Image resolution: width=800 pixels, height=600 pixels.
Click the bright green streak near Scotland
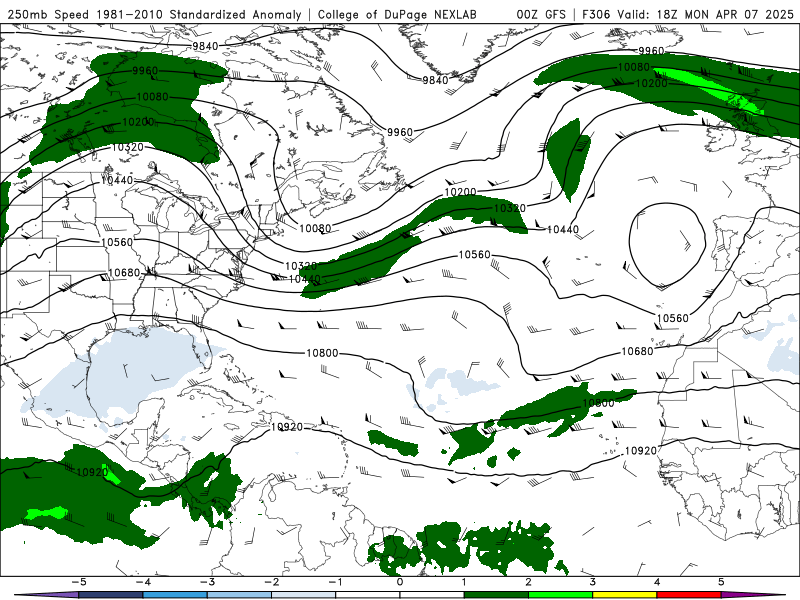(709, 89)
